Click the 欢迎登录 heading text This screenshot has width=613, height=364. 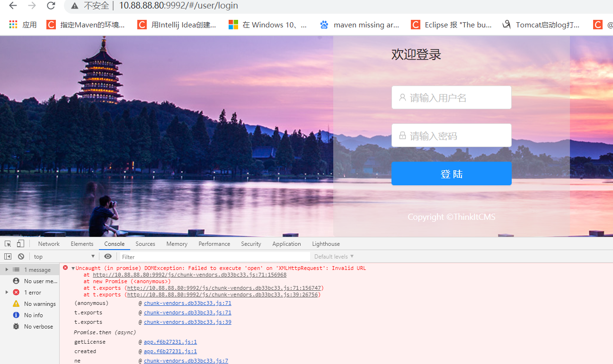(x=416, y=54)
